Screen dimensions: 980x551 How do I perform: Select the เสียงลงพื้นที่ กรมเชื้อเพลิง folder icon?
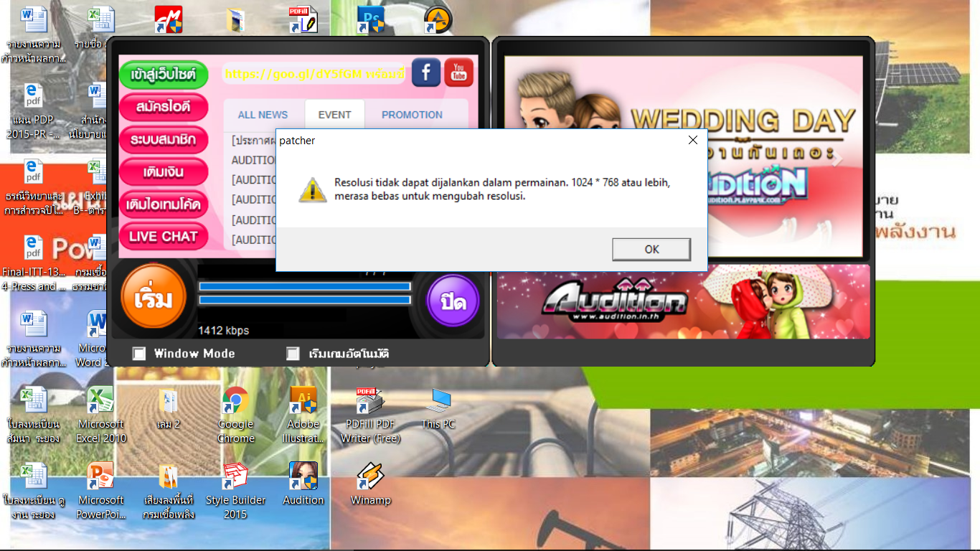pyautogui.click(x=169, y=491)
